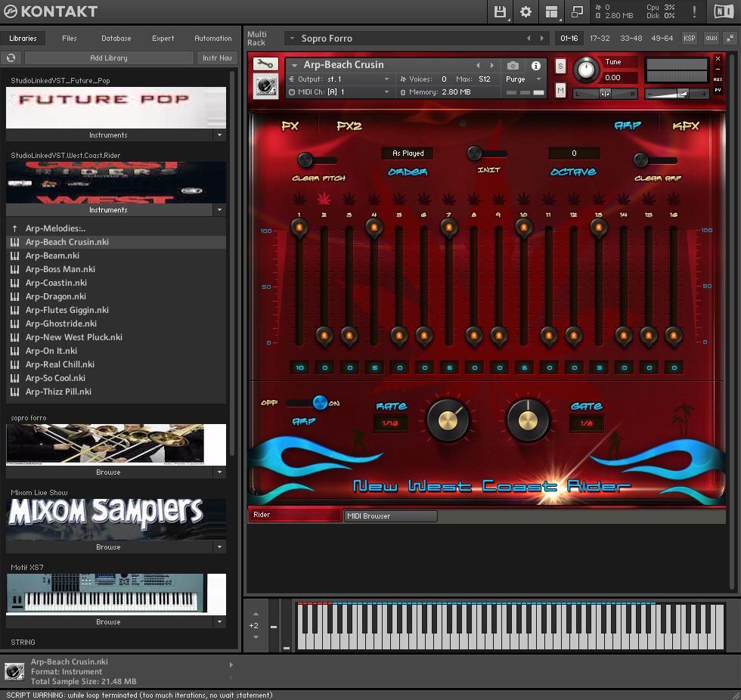Viewport: 741px width, 700px height.
Task: Click the save disk icon
Action: coord(500,12)
